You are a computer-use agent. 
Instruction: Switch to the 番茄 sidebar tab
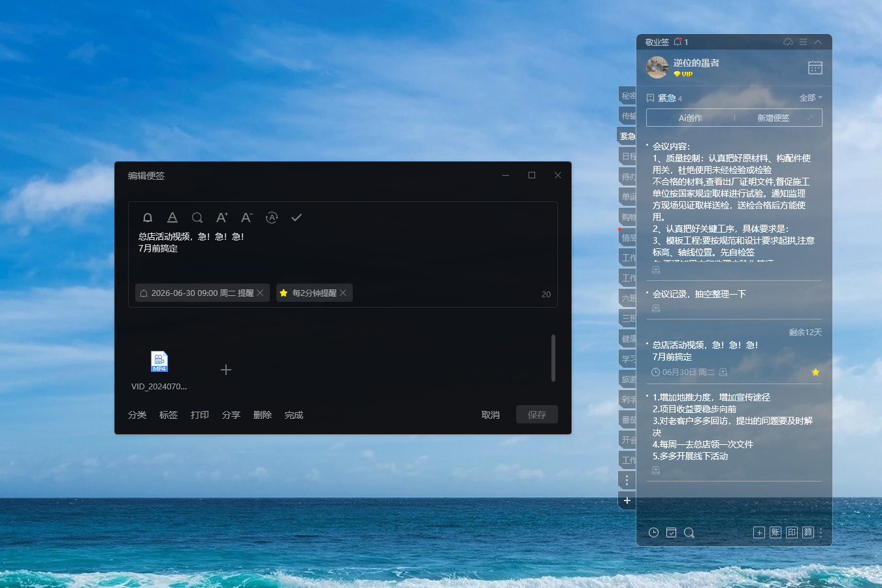(628, 419)
